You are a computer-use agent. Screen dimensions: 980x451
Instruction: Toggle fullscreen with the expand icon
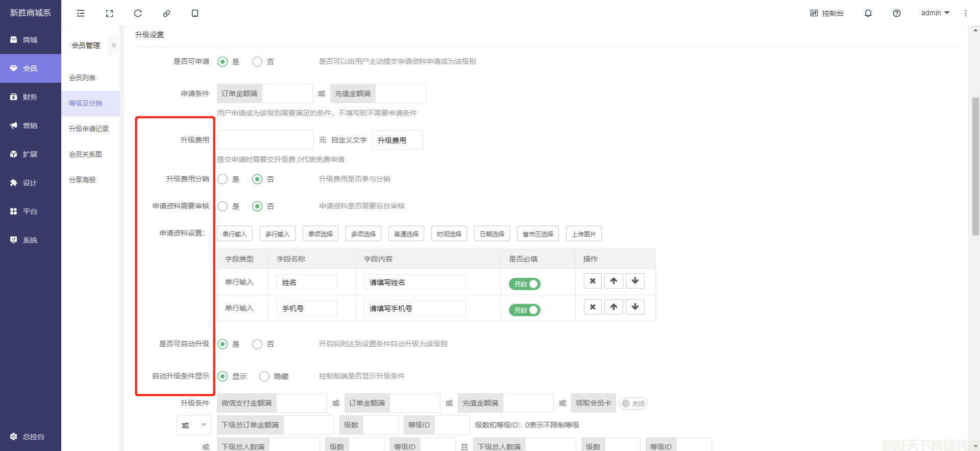109,13
